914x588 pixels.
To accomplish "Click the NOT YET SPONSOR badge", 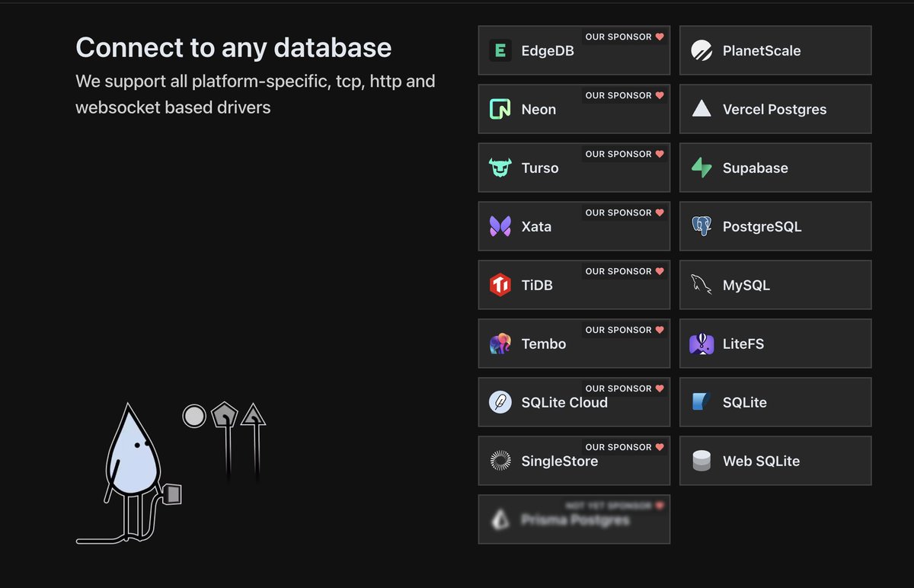I will (615, 506).
